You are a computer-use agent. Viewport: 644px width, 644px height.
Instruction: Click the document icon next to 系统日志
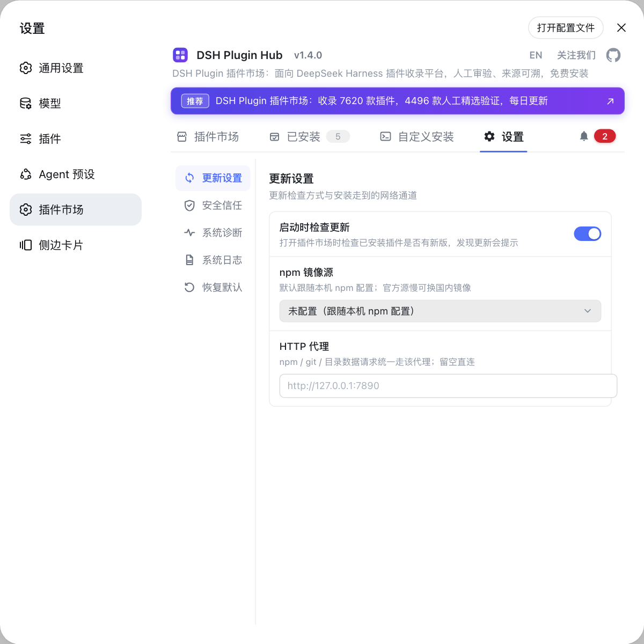point(189,260)
